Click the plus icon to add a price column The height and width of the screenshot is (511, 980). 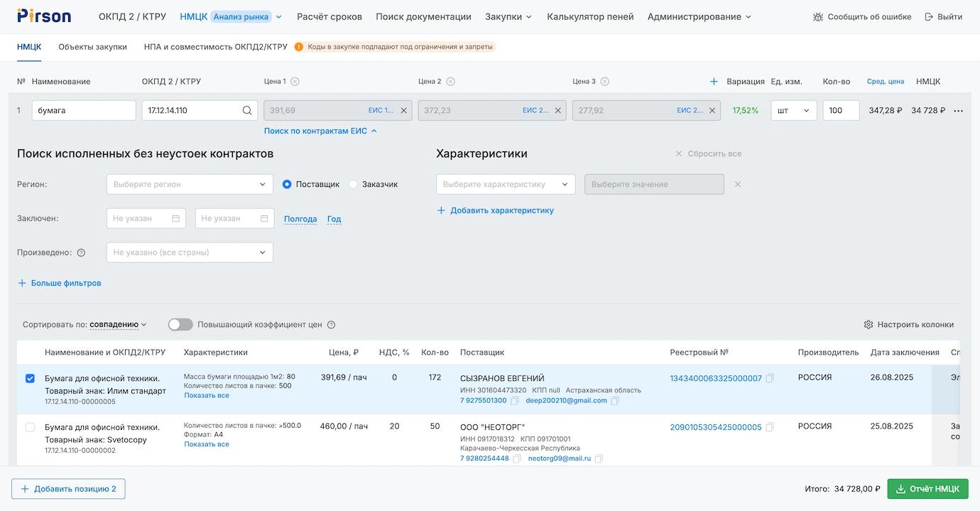[x=714, y=82]
